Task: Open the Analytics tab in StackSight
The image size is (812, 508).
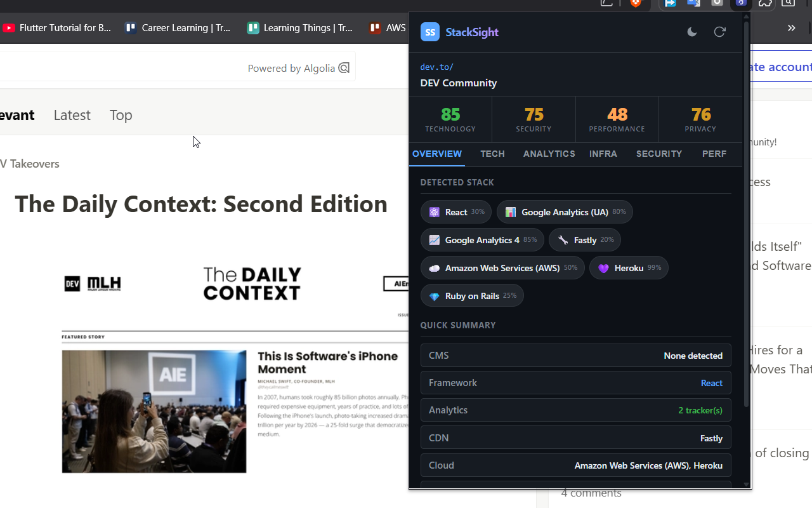Action: click(x=549, y=154)
